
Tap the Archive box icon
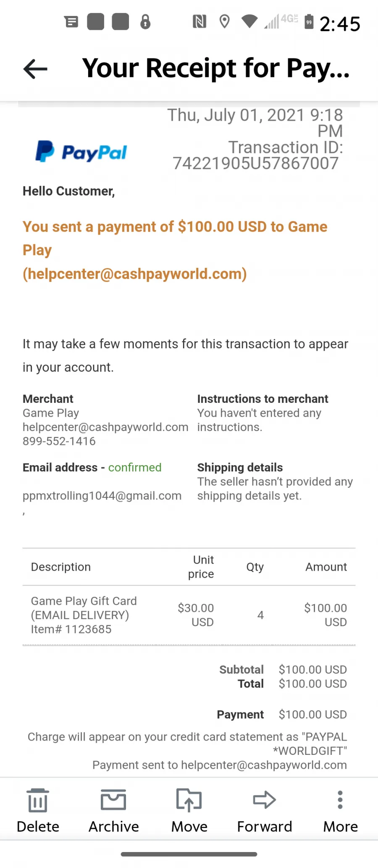[x=113, y=799]
